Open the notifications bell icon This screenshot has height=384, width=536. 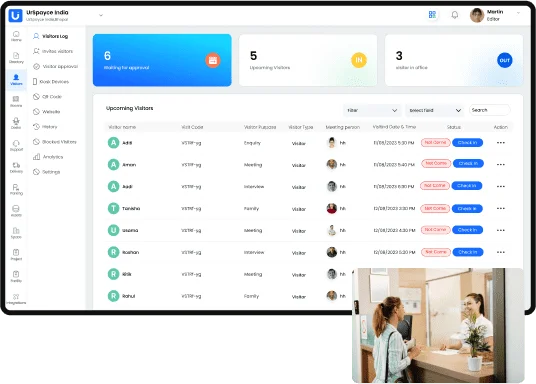pyautogui.click(x=455, y=15)
